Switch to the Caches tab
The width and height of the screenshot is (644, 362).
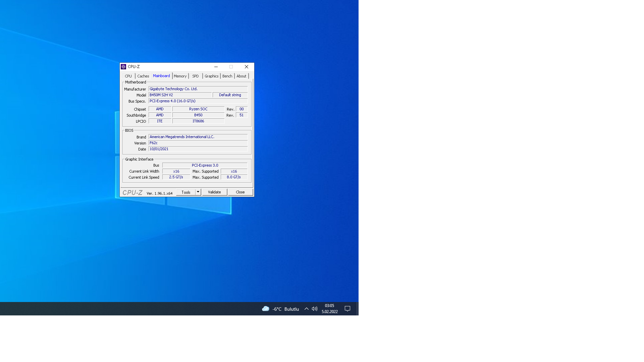143,76
